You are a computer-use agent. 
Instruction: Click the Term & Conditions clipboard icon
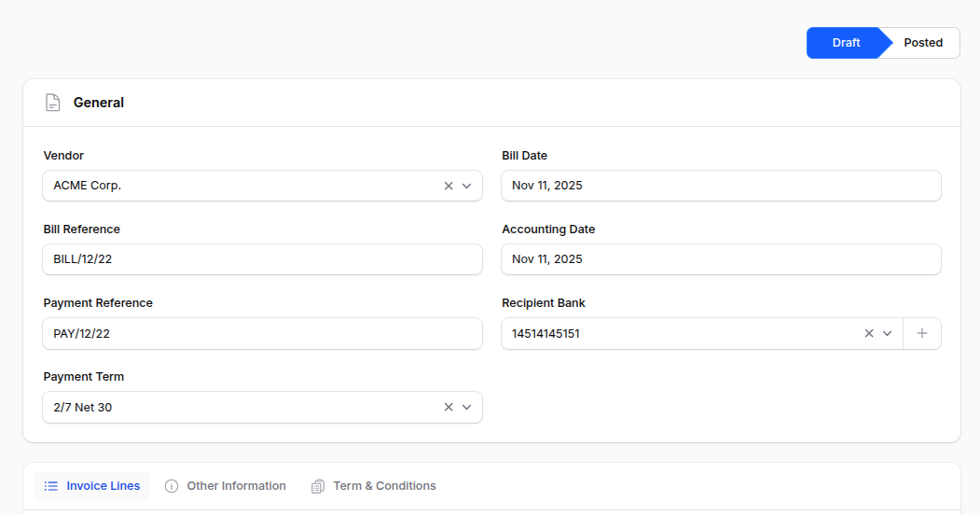318,486
